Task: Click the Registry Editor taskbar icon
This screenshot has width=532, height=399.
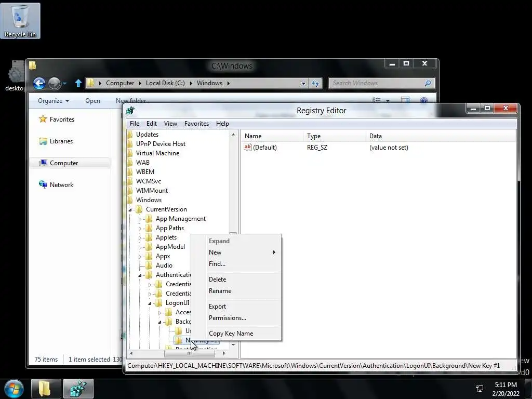Action: 78,389
